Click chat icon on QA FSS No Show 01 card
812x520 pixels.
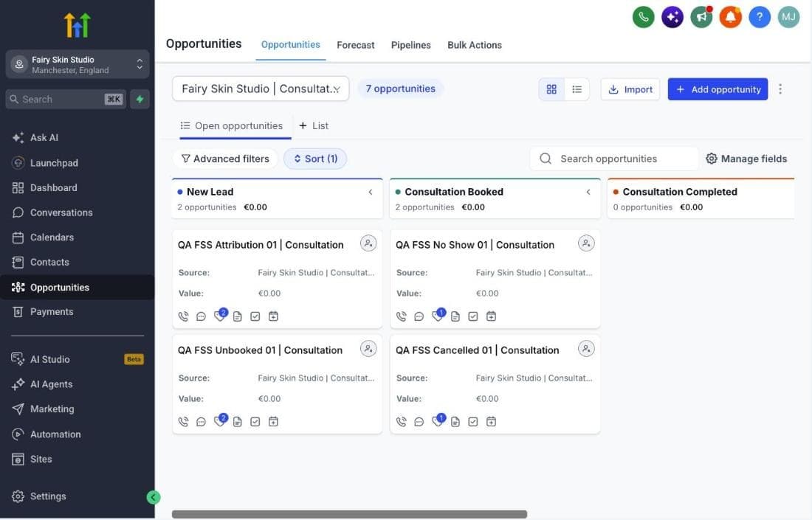point(419,316)
